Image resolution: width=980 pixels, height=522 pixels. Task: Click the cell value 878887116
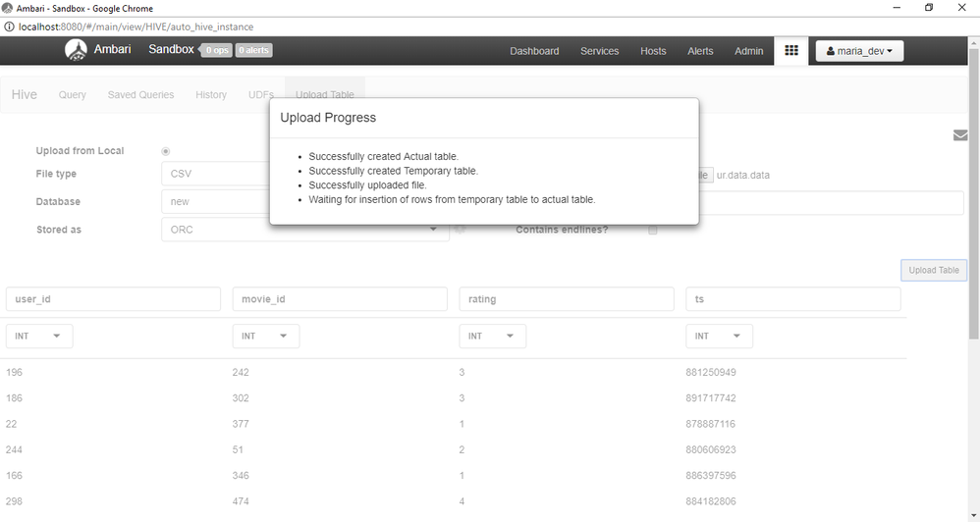(711, 424)
